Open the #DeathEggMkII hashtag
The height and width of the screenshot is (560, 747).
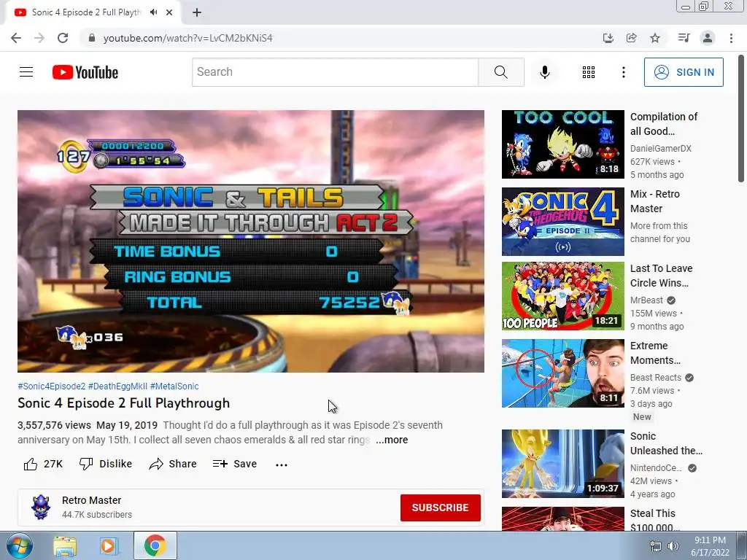[x=117, y=386]
